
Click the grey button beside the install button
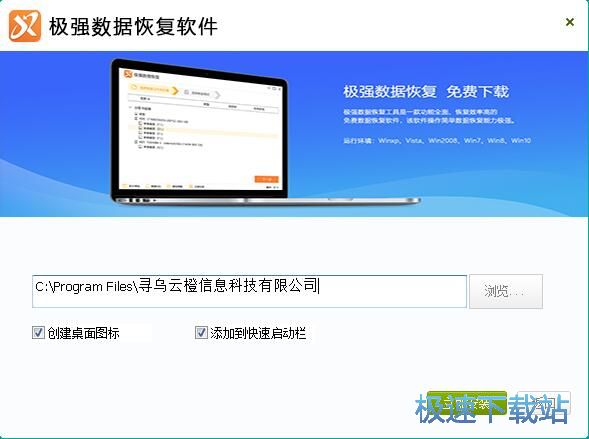544,404
